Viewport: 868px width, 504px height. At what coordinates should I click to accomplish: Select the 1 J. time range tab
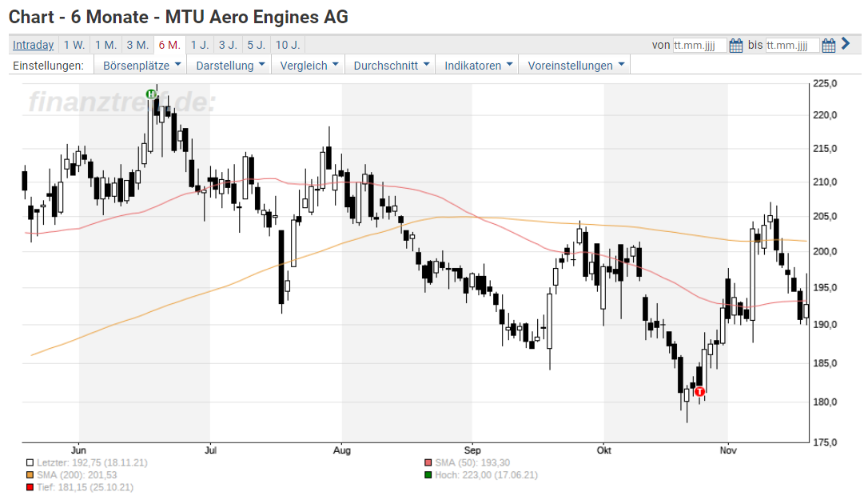200,45
